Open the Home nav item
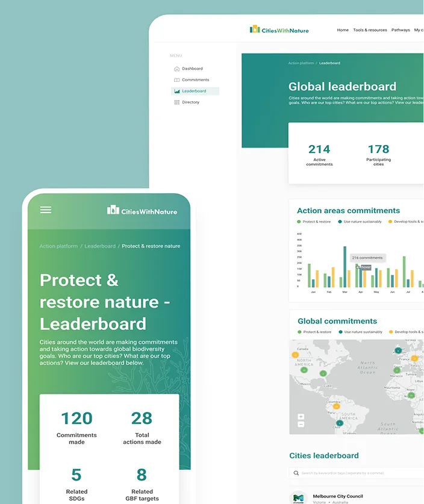 (x=343, y=30)
